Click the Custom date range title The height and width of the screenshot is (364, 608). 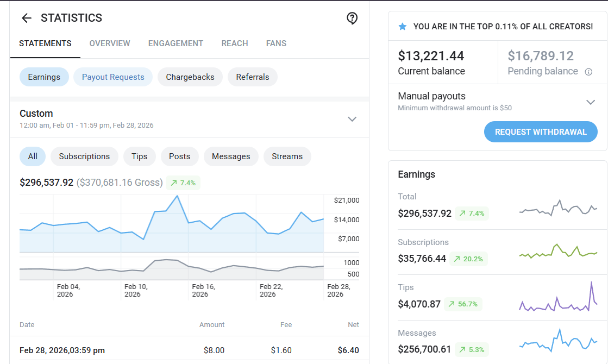click(36, 114)
